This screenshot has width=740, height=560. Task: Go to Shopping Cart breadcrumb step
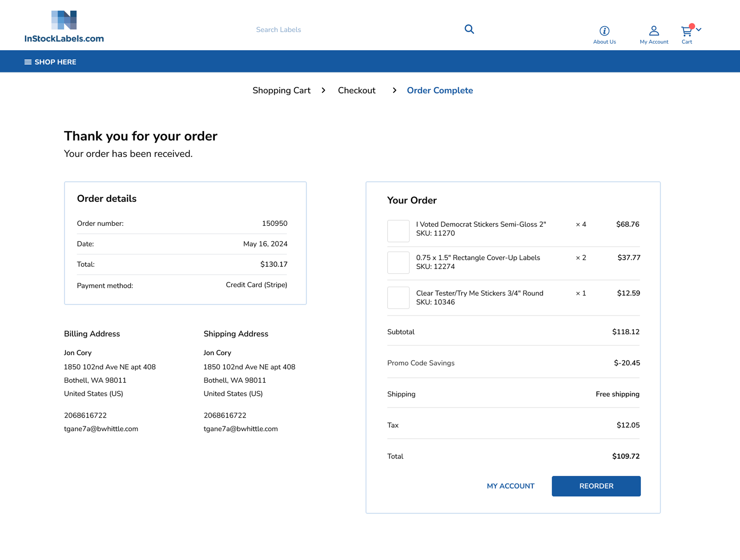[x=281, y=90]
